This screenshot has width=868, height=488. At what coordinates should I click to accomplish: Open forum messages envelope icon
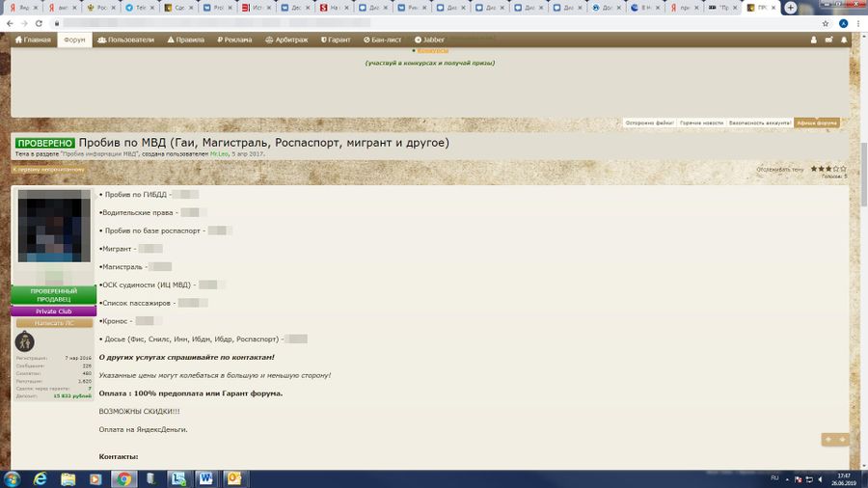tap(828, 40)
